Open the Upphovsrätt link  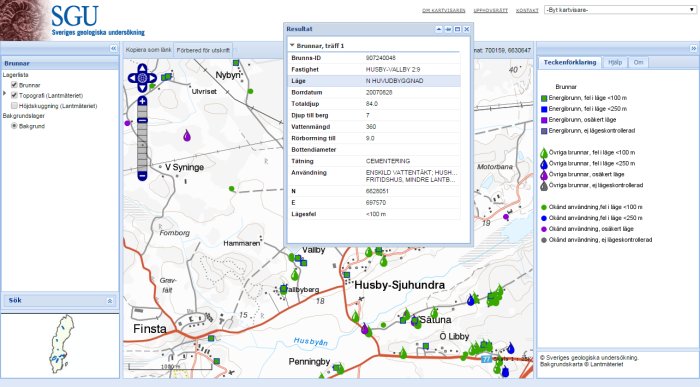491,10
